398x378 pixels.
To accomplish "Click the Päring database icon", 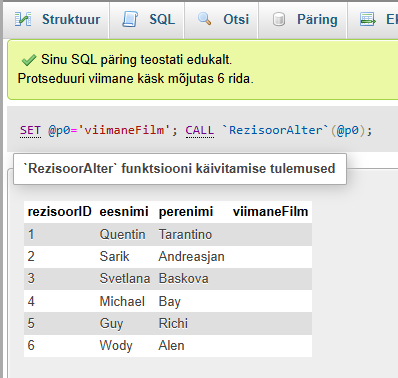I will pos(279,20).
